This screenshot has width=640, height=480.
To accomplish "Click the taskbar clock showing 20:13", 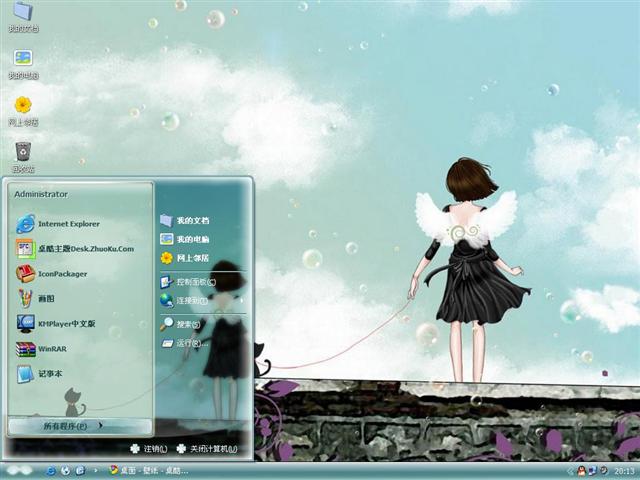I will pyautogui.click(x=623, y=470).
